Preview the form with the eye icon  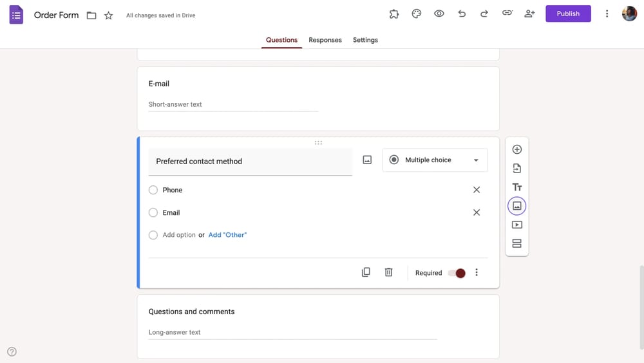(x=439, y=14)
